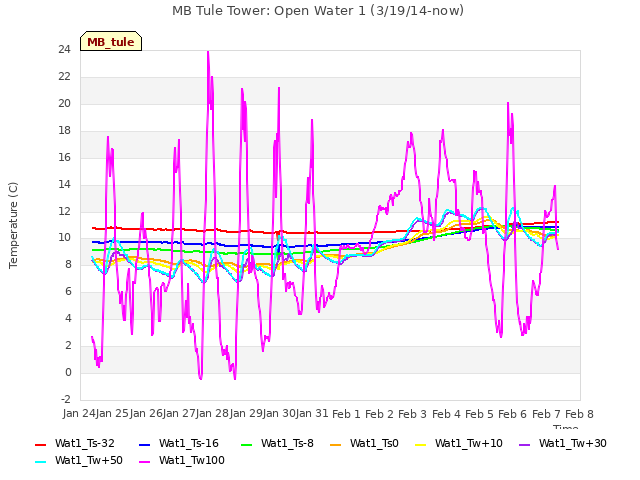Click the -2 y-axis tick label

click(65, 399)
